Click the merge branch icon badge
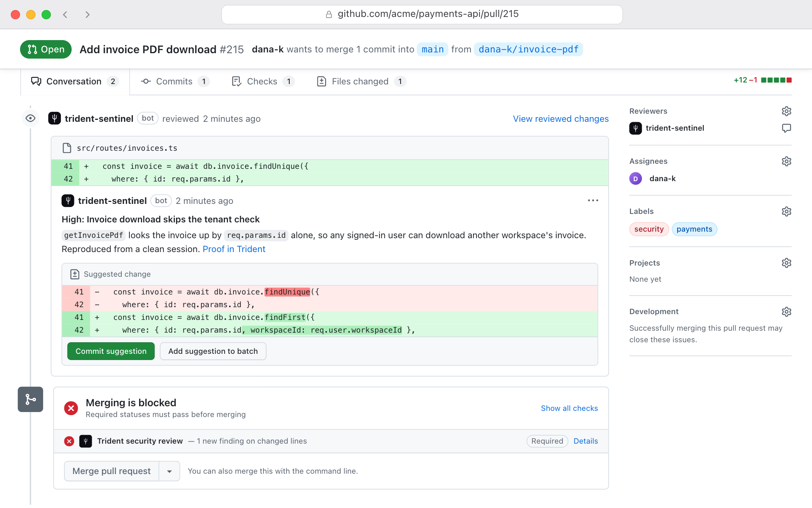The width and height of the screenshot is (812, 508). [x=30, y=399]
